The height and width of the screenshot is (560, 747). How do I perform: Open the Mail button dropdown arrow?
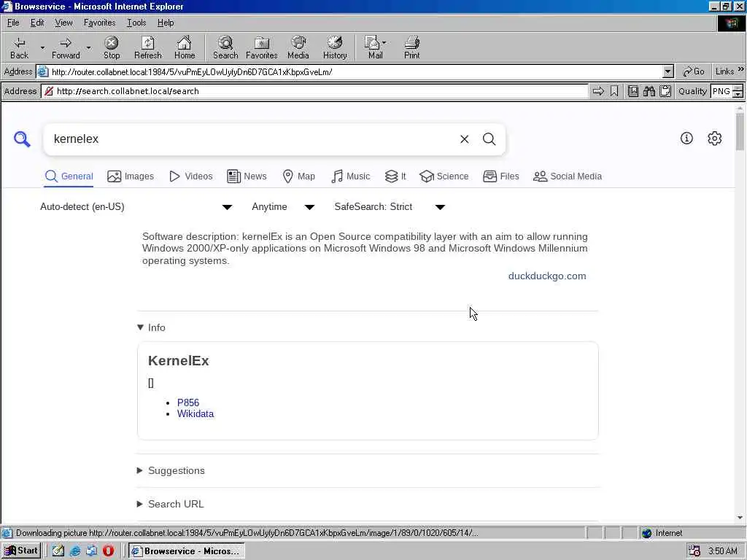coord(384,42)
